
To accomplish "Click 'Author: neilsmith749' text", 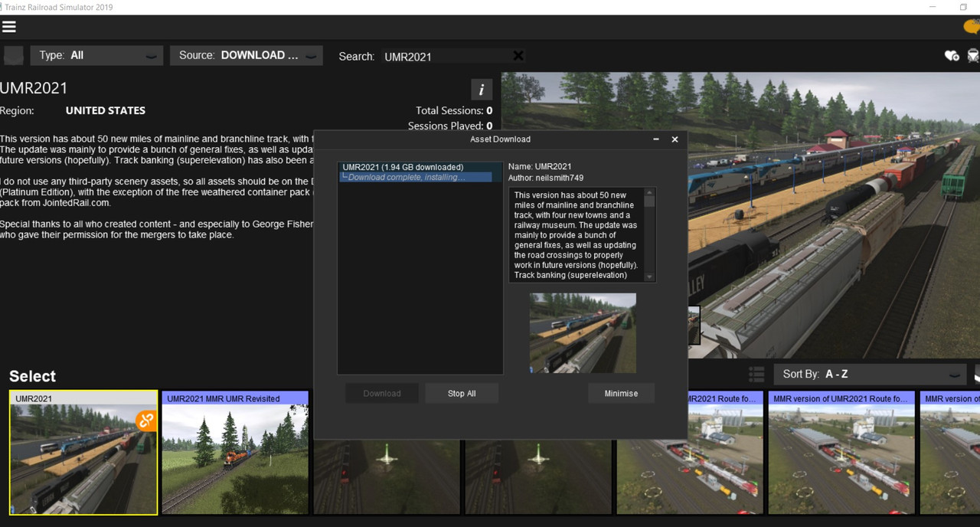I will pyautogui.click(x=546, y=178).
